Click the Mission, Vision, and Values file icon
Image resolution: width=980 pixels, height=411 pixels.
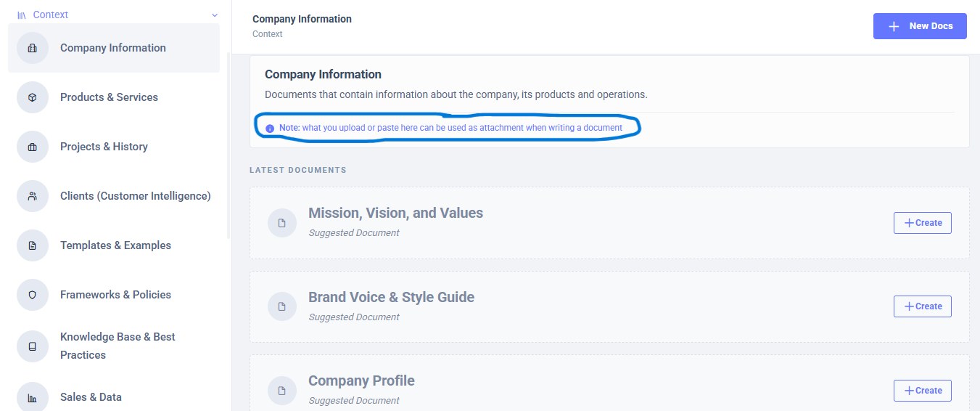[x=282, y=223]
